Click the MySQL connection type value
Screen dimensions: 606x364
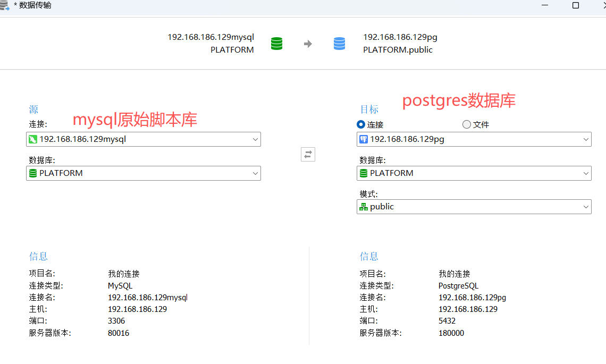120,286
